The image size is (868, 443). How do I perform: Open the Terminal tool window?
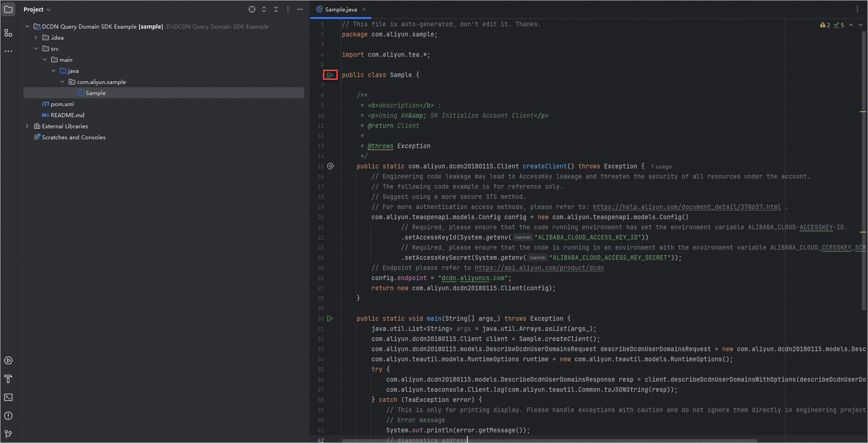(8, 397)
